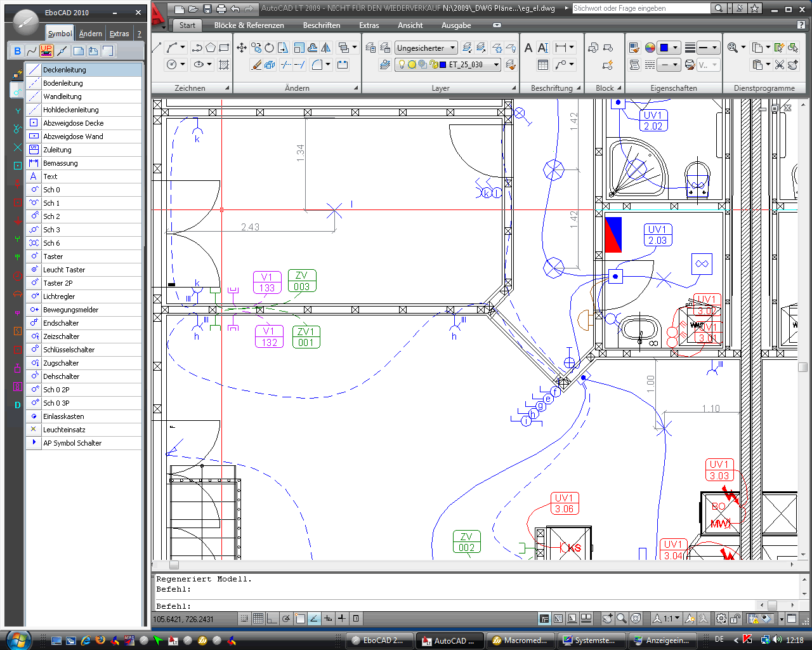Click the bold B icon in EboCAD toolbar
Viewport: 812px width, 650px height.
coord(17,51)
